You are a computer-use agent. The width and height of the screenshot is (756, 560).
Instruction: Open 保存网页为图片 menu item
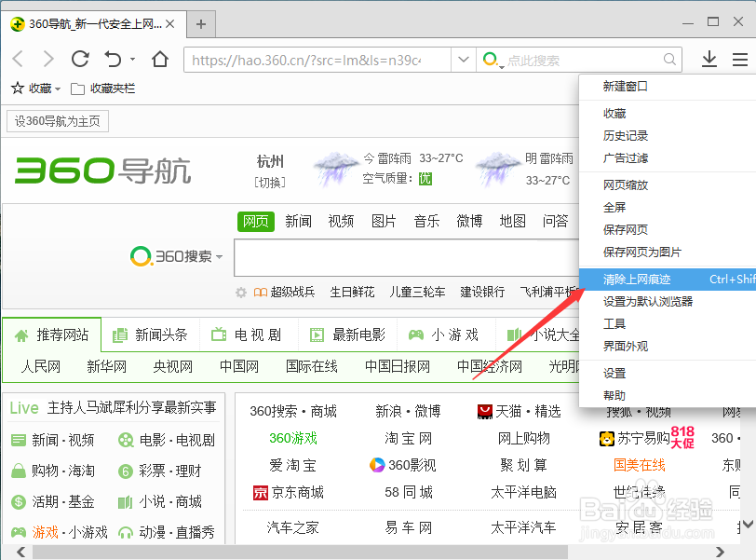click(641, 252)
